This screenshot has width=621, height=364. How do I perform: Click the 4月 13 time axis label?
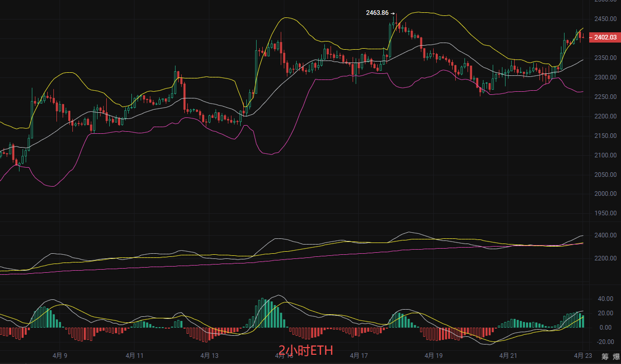point(209,355)
